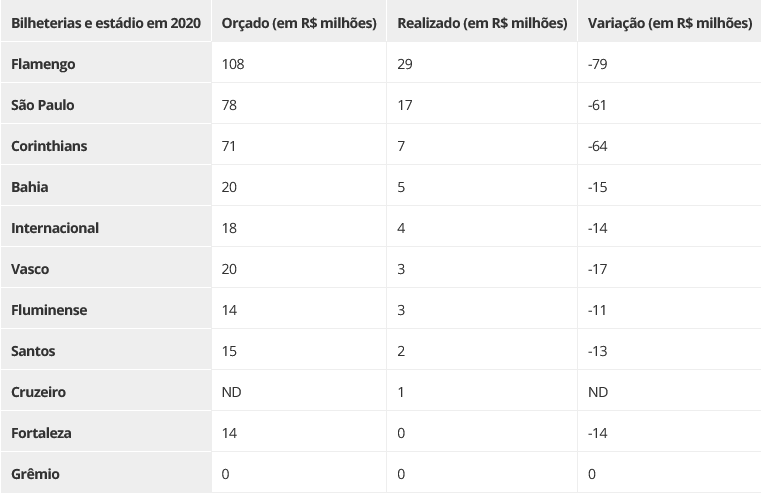Select the Vasco team cell
This screenshot has height=493, width=761.
coord(30,269)
